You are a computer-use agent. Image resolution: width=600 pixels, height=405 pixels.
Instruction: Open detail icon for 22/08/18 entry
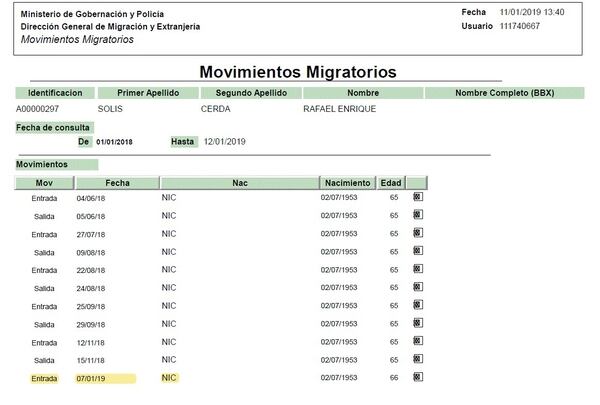418,270
